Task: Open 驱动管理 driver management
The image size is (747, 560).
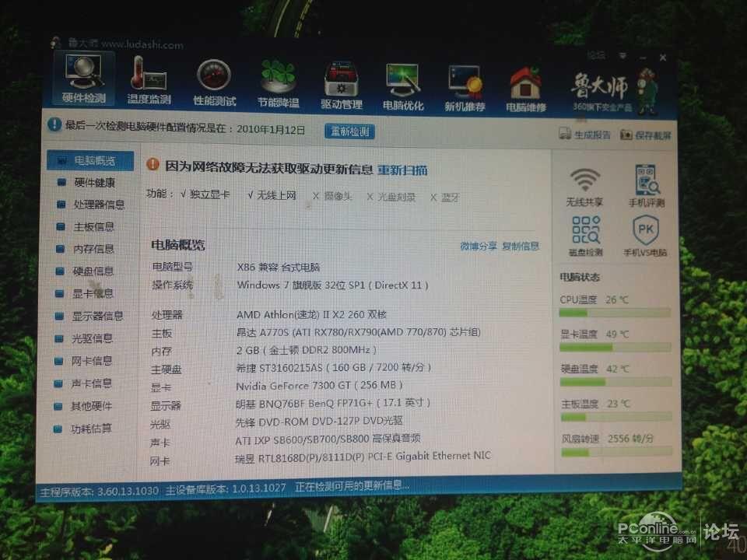Action: (x=341, y=85)
